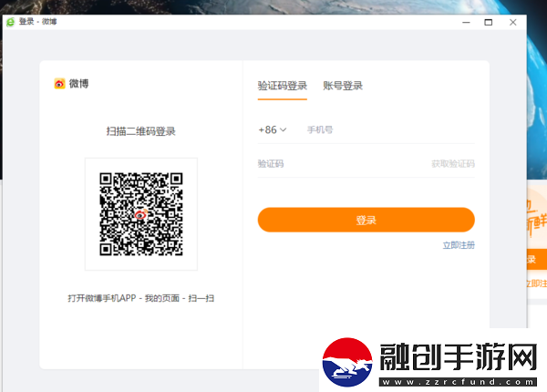The height and width of the screenshot is (392, 547).
Task: Click the 扫描二维码登录 heading text
Action: click(141, 131)
